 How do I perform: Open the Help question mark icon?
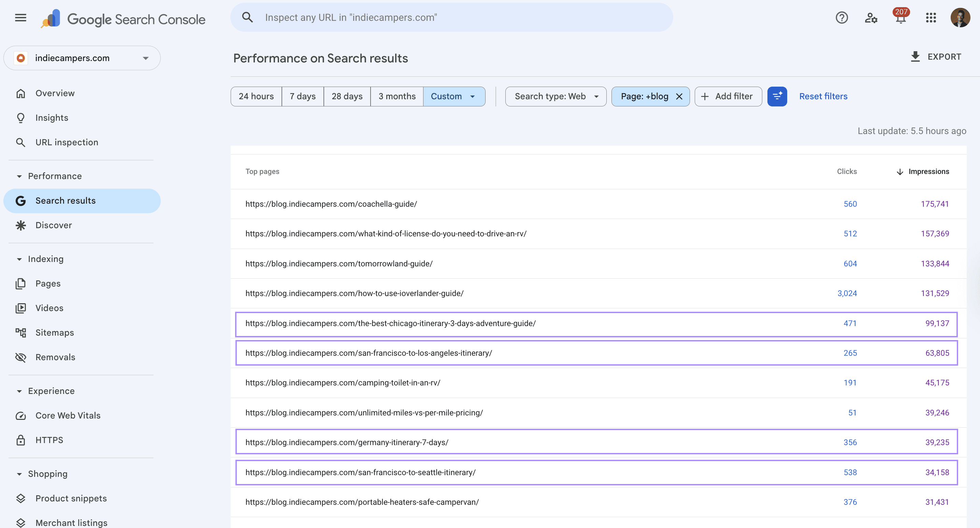pos(841,17)
